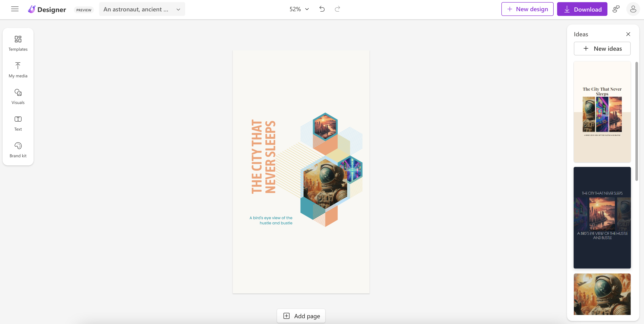Open the 52% zoom level dropdown
Screen dimensions: 644x324
pos(299,9)
